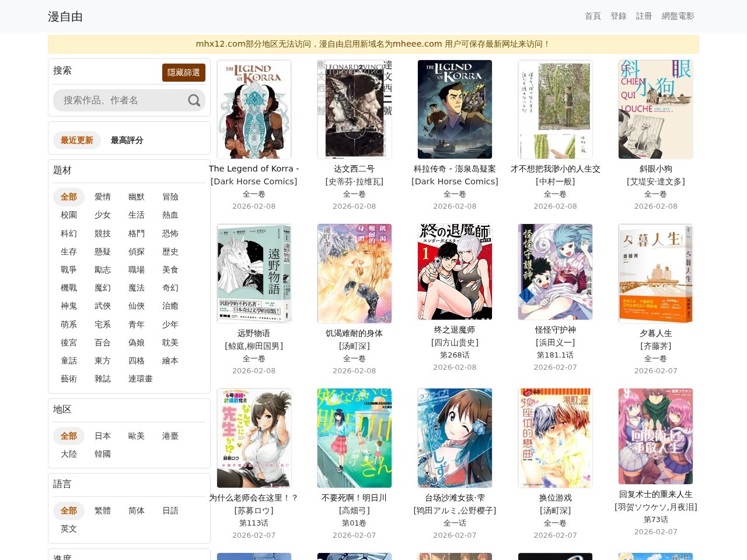Click the 隱藏篩選 button to hide filters
Screen dimensions: 747x560
point(183,73)
